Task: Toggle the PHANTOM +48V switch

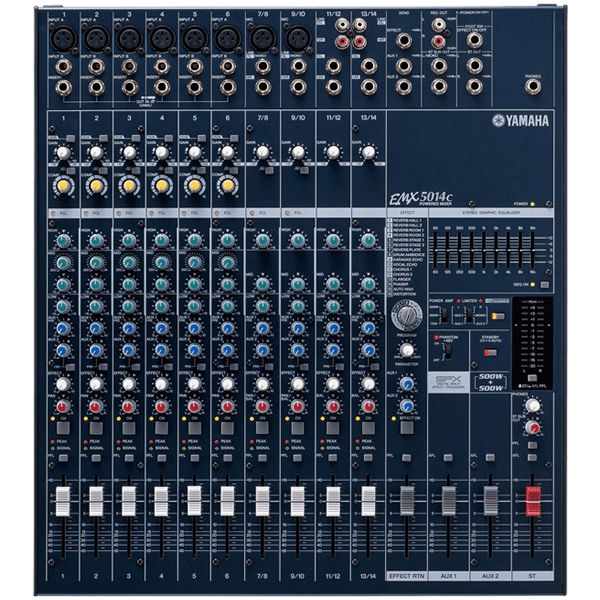Action: pyautogui.click(x=447, y=352)
